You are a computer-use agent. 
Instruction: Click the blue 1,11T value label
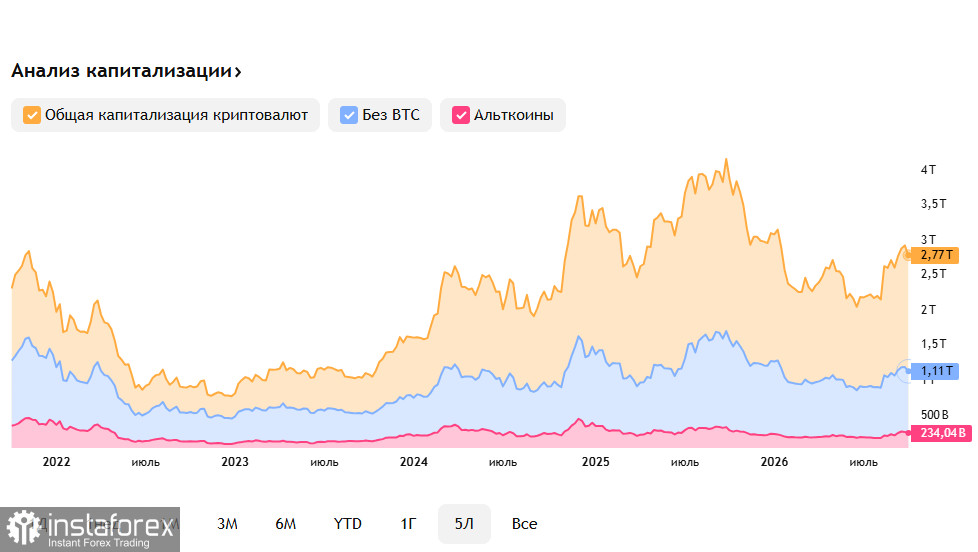[x=934, y=371]
